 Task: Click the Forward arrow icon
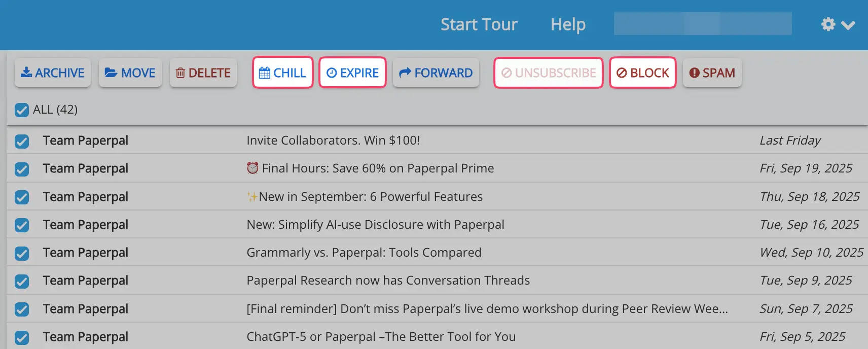(405, 73)
